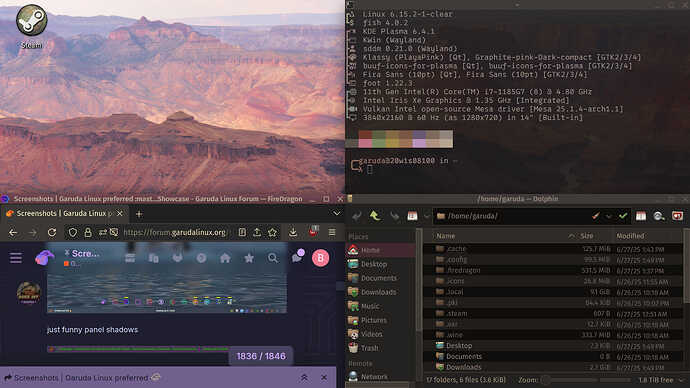The height and width of the screenshot is (388, 690).
Task: Open the location bar history dropdown
Action: [609, 216]
